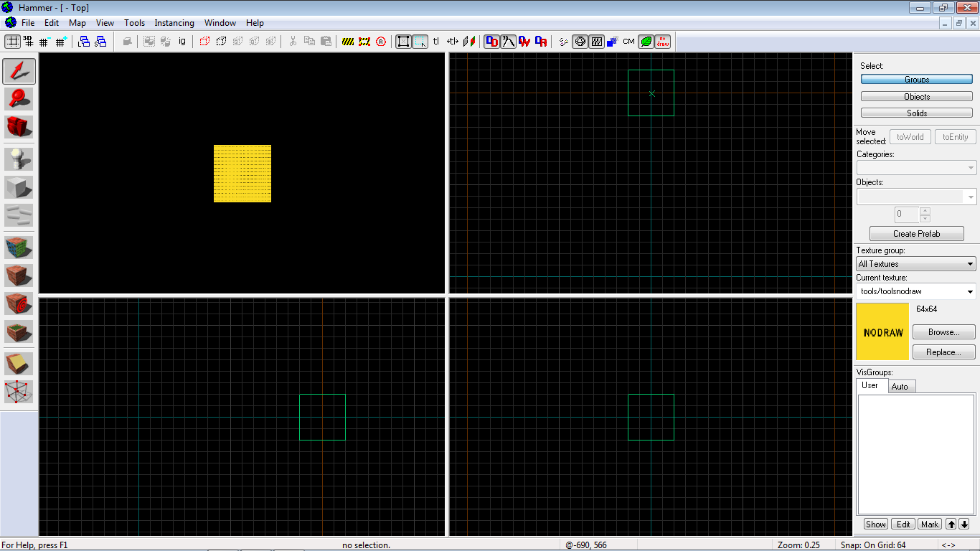The image size is (980, 551).
Task: Click the blue dithered squares icon
Action: 612,42
